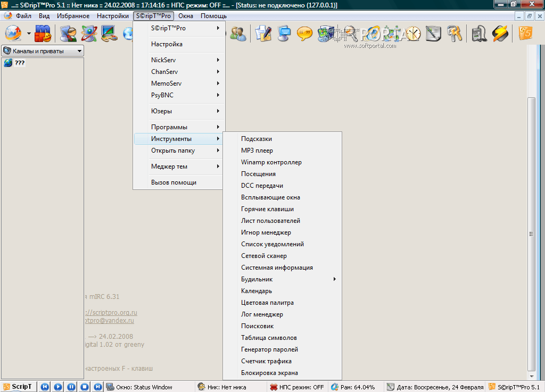Click the user with monitor toolbar icon
Screen dimensions: 545x392
point(68,34)
